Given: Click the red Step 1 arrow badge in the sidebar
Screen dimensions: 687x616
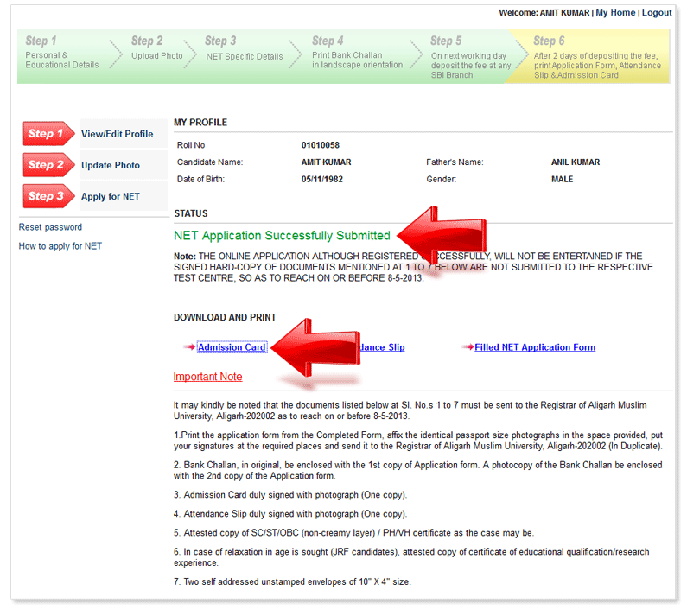Looking at the screenshot, I should coord(47,134).
